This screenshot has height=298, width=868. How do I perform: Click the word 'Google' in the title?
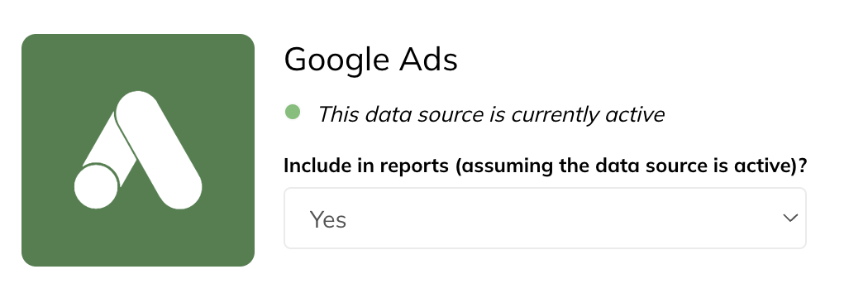(x=336, y=60)
